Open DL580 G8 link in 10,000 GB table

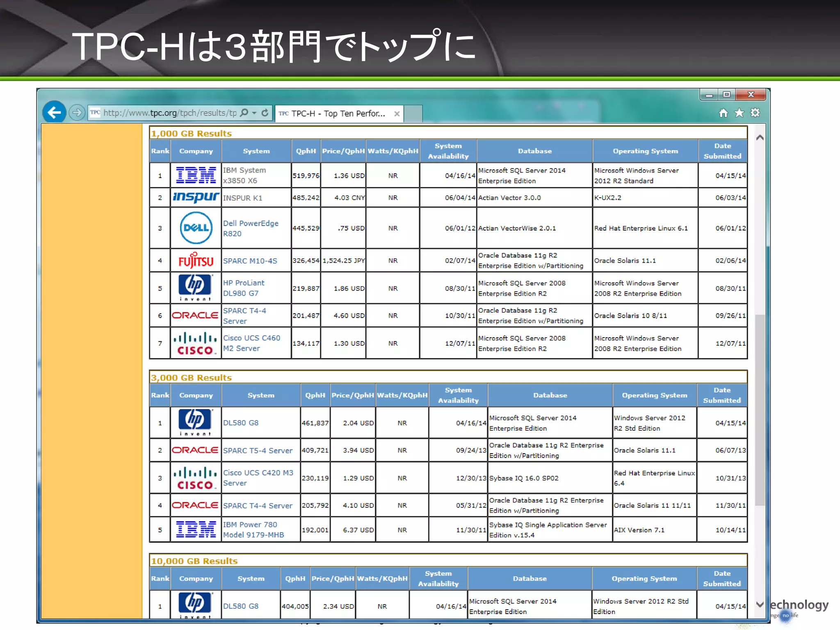[241, 606]
